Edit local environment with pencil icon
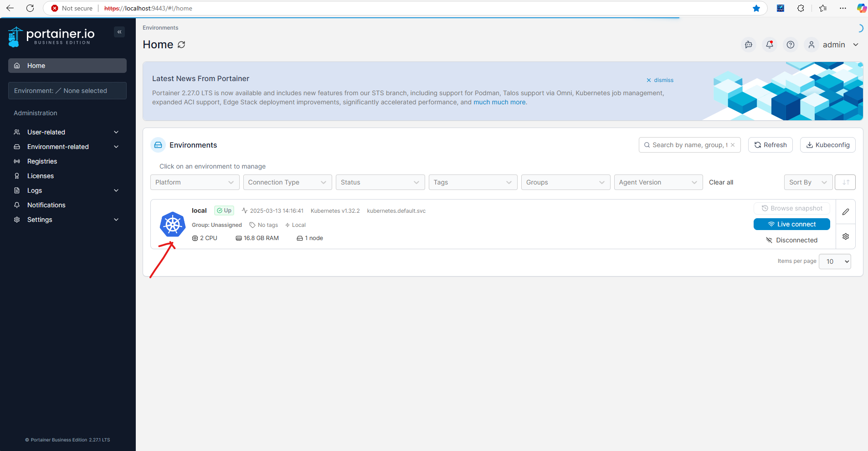 (x=846, y=212)
